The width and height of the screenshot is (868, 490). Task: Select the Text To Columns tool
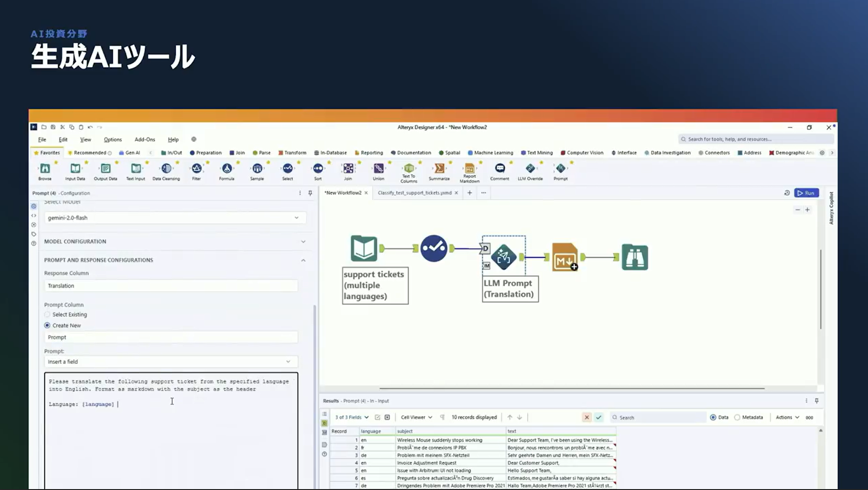tap(409, 173)
